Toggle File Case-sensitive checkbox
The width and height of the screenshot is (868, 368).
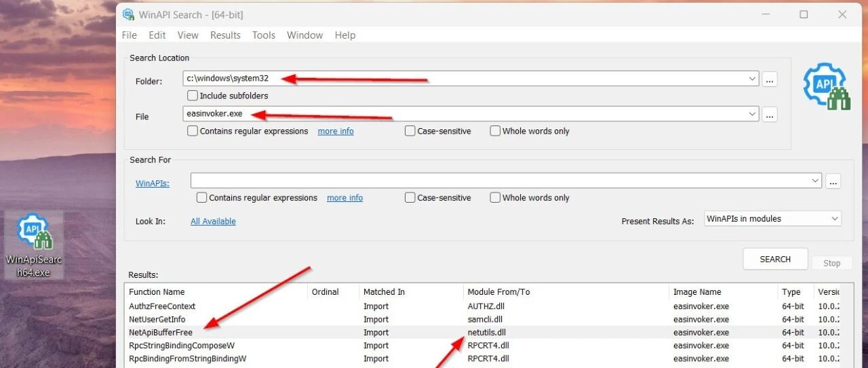tap(410, 131)
